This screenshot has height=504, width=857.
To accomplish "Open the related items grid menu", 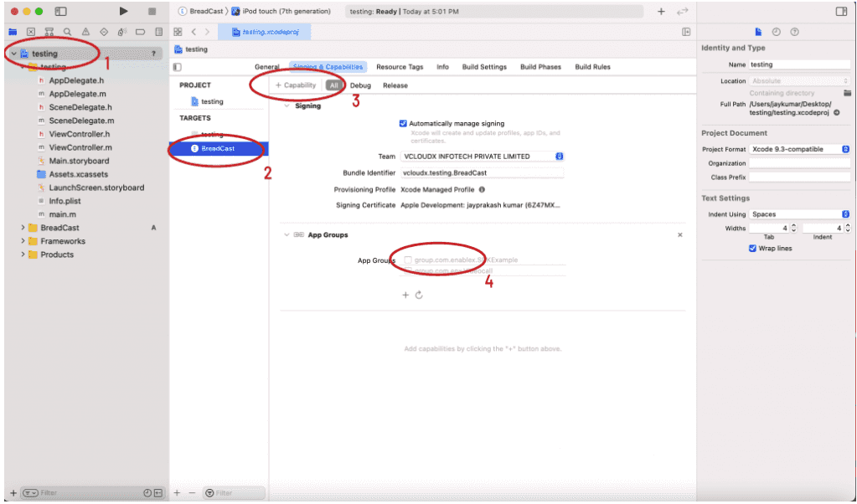I will [x=178, y=32].
